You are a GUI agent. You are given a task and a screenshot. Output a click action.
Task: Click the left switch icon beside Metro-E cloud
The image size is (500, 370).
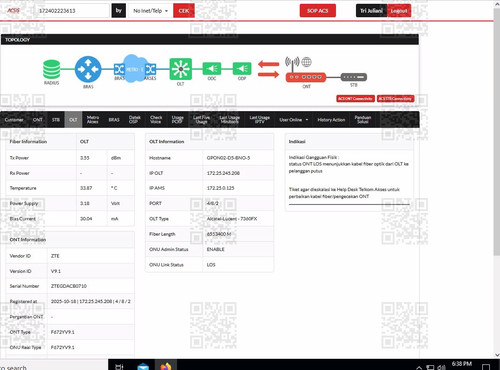coord(119,69)
